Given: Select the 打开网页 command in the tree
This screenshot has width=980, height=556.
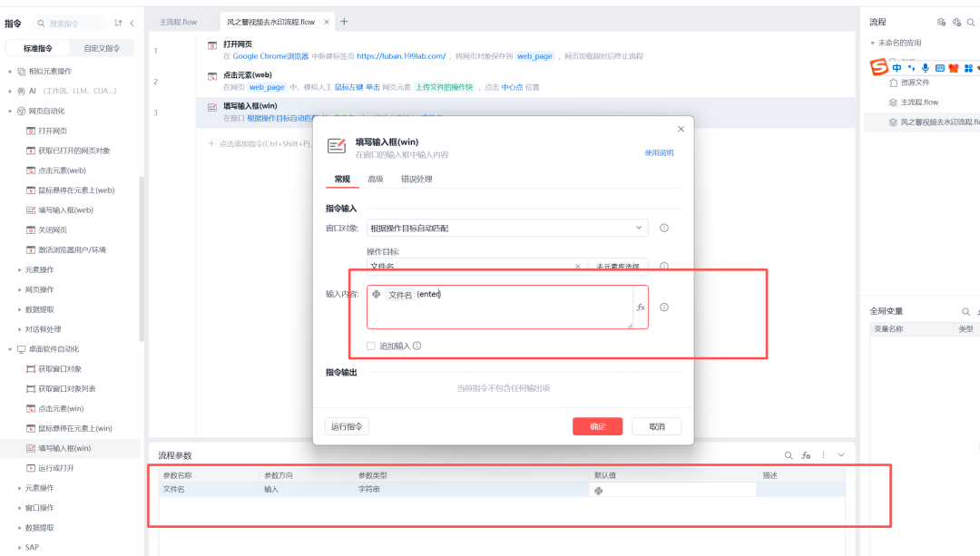Looking at the screenshot, I should click(53, 132).
